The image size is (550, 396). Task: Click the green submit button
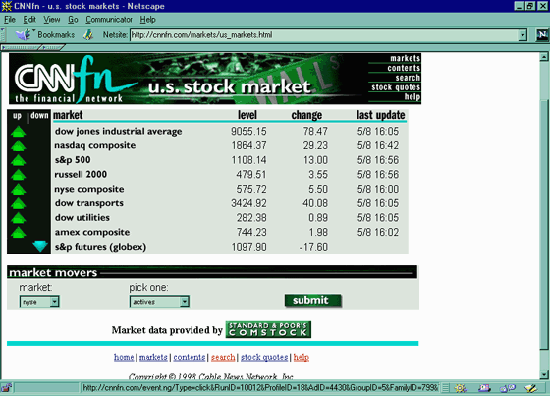(x=313, y=301)
